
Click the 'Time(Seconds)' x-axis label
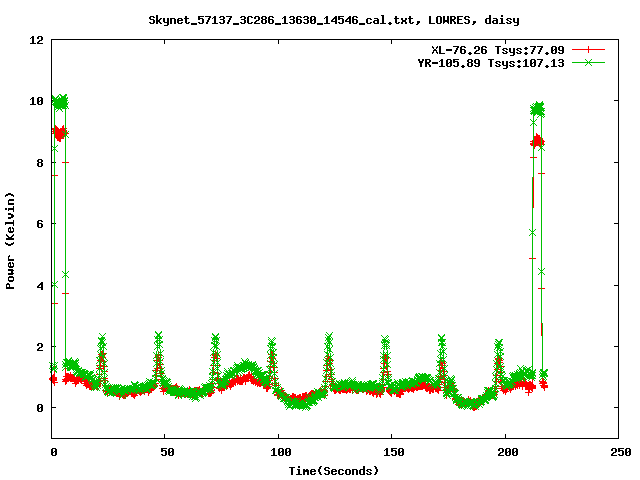point(334,471)
